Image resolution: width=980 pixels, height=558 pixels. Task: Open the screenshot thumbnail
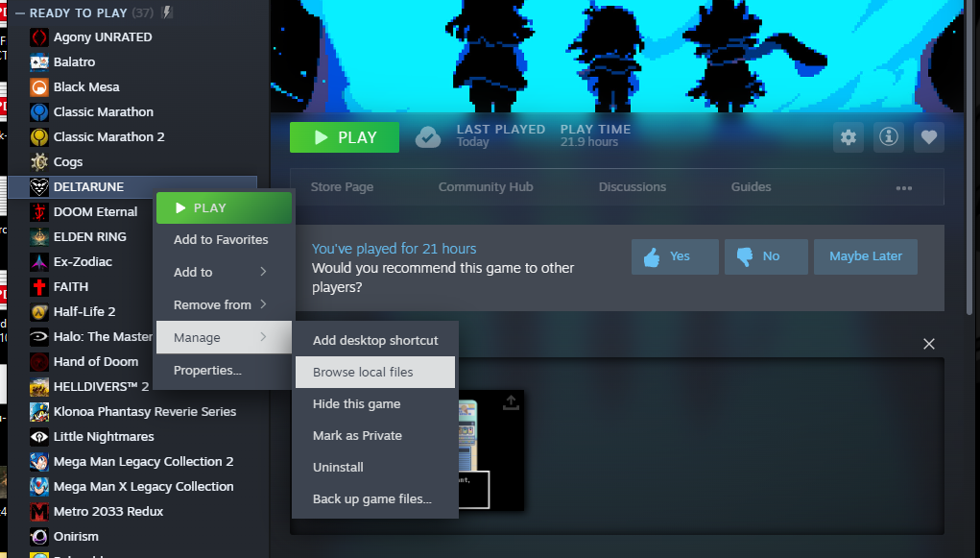(x=491, y=450)
